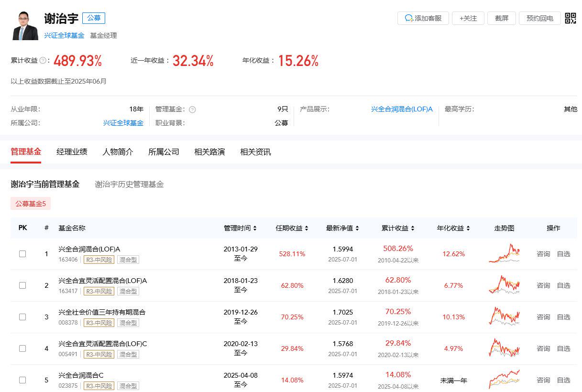The width and height of the screenshot is (582, 392).
Task: Sort the table by 年化收益 column
Action: [x=453, y=228]
